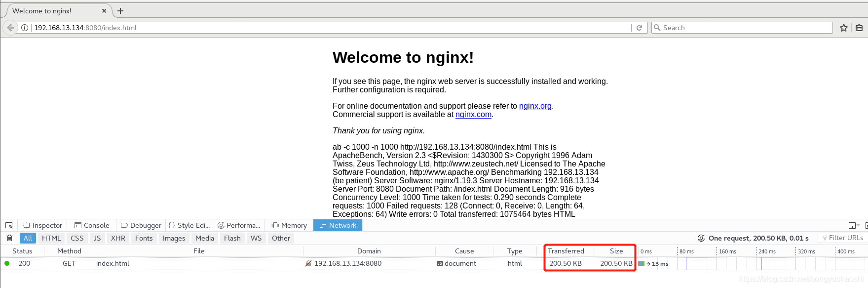Click the JS cause icon before document

coord(440,263)
